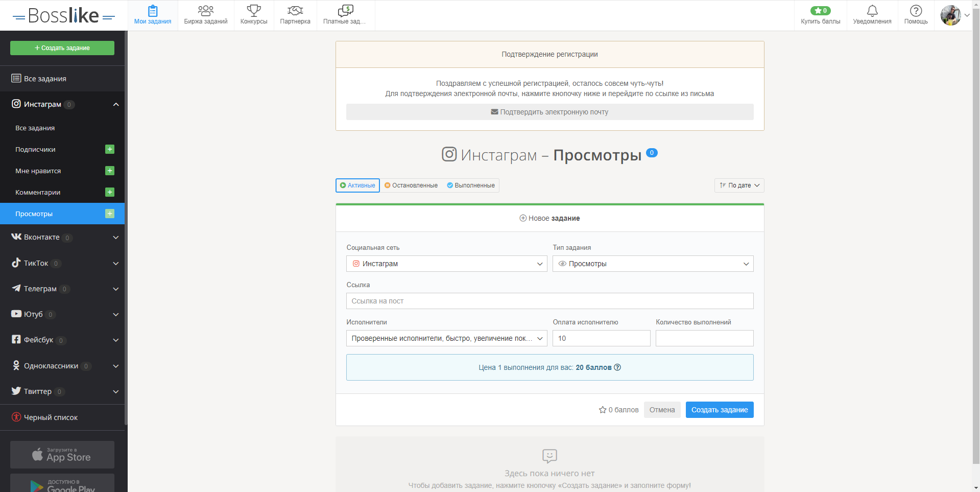This screenshot has height=492, width=980.
Task: Click the page vertical scrollbar
Action: tap(976, 236)
